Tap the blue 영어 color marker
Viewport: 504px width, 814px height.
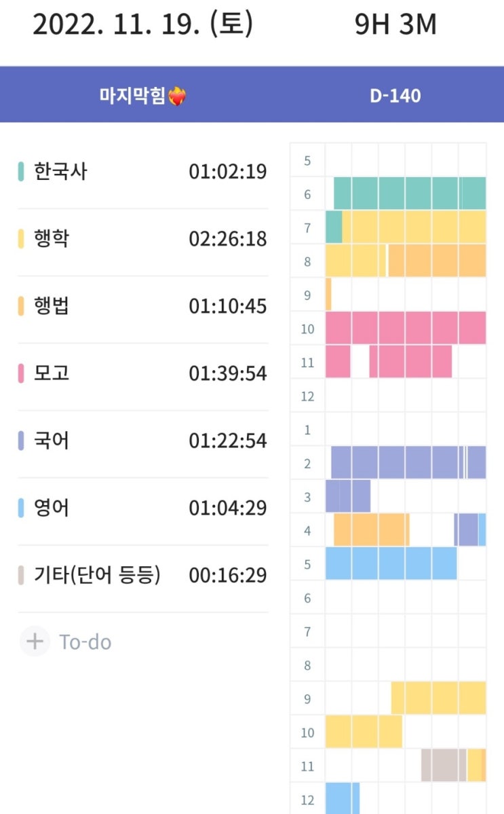pyautogui.click(x=21, y=508)
